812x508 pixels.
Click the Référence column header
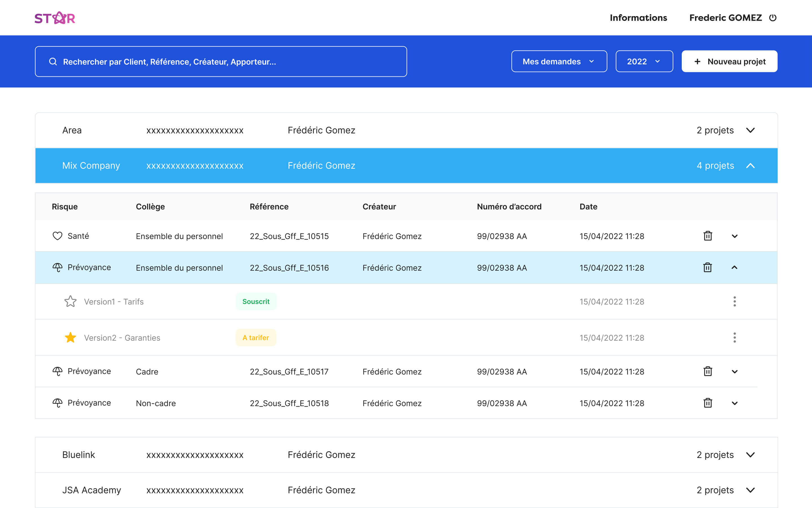(269, 207)
